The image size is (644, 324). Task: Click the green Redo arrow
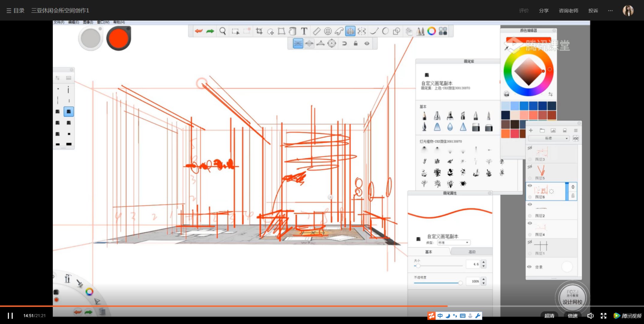tap(210, 31)
